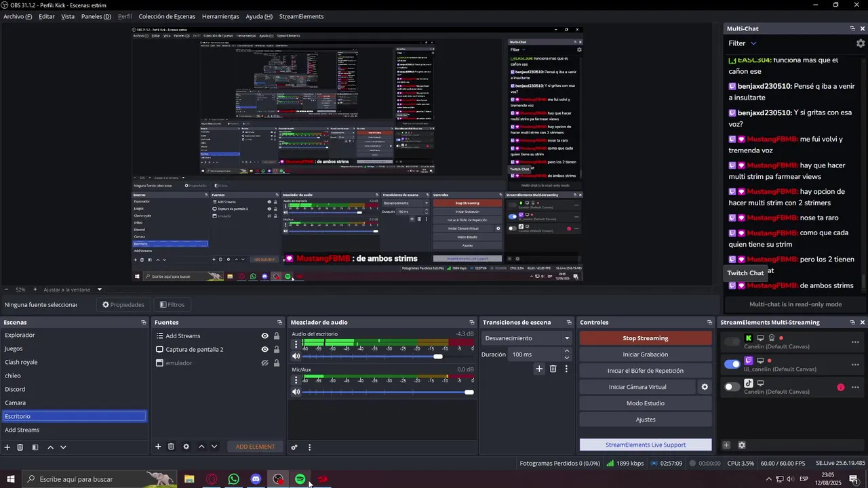Open more options for Twitch lil_canelin output
This screenshot has height=488, width=868.
click(x=855, y=365)
